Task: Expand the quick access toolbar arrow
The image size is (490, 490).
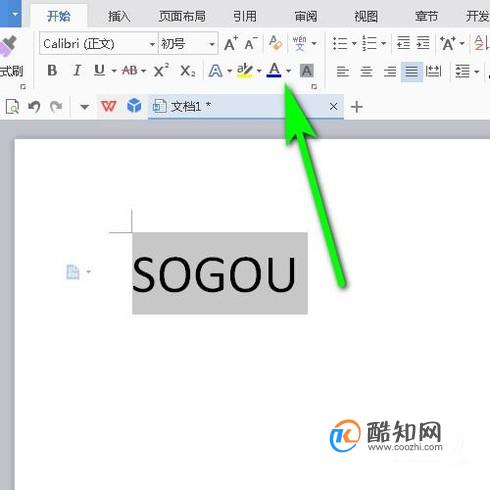Action: point(85,107)
